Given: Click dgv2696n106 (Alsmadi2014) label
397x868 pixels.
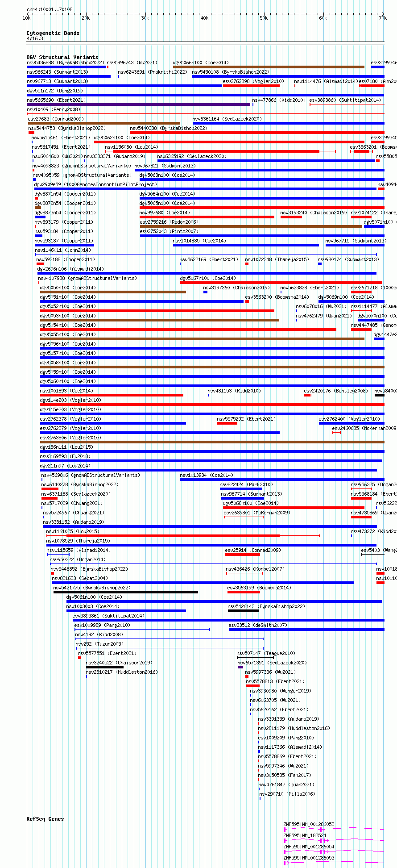Looking at the screenshot, I should coord(70,269).
